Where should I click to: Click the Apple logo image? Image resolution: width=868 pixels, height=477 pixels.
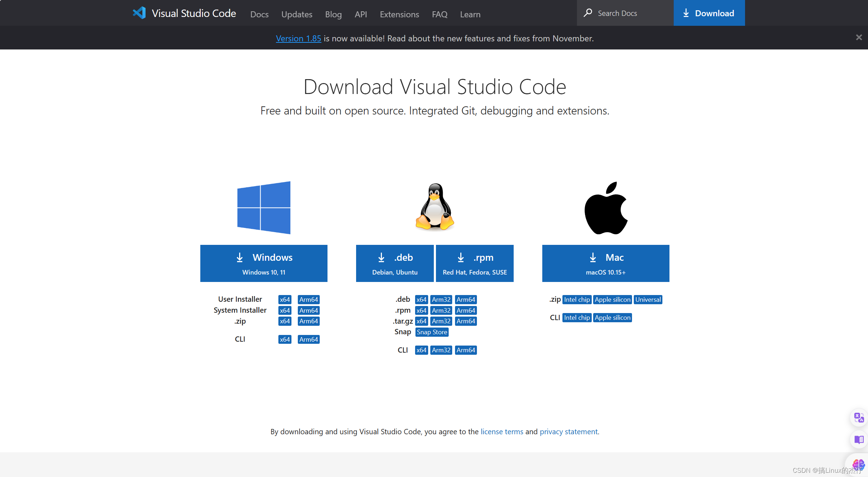(x=606, y=208)
